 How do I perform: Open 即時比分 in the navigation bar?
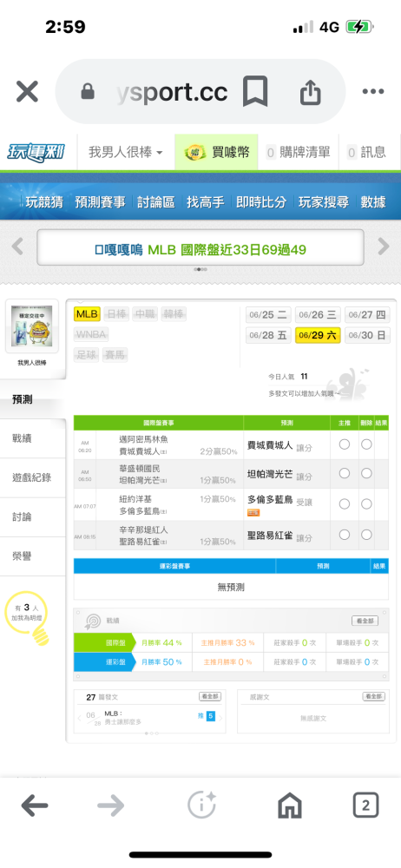[x=261, y=202]
